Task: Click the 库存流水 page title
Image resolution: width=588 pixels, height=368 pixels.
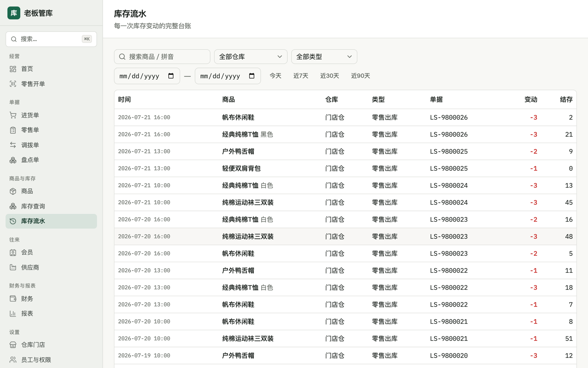Action: click(x=130, y=14)
